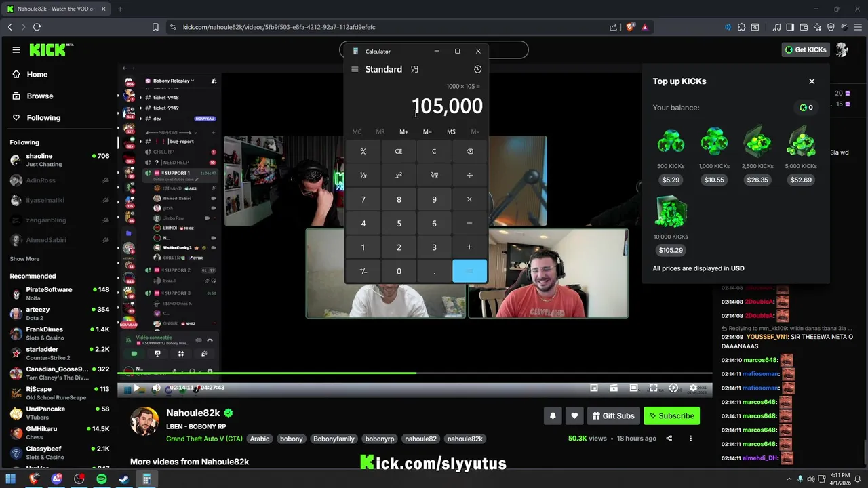Click the Get KICKs button
The height and width of the screenshot is (488, 868).
(x=806, y=49)
